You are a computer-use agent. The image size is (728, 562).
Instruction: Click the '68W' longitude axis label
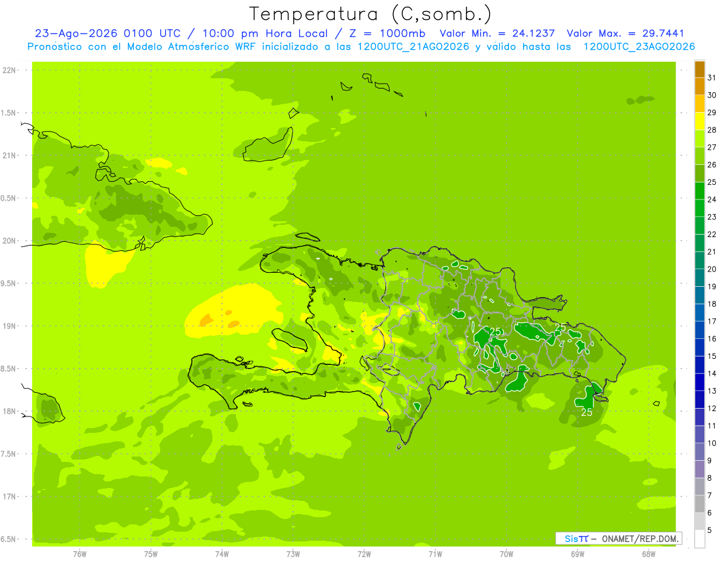coord(649,554)
